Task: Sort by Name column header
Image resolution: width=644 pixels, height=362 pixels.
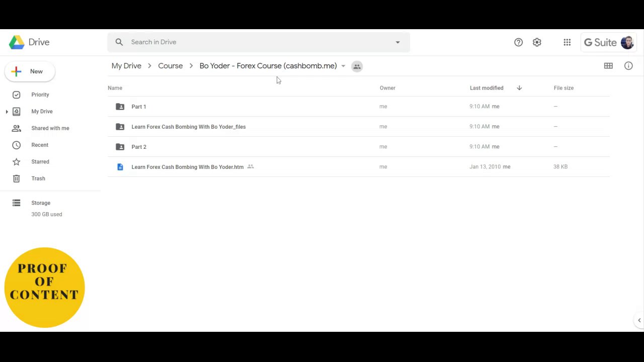Action: [x=115, y=88]
